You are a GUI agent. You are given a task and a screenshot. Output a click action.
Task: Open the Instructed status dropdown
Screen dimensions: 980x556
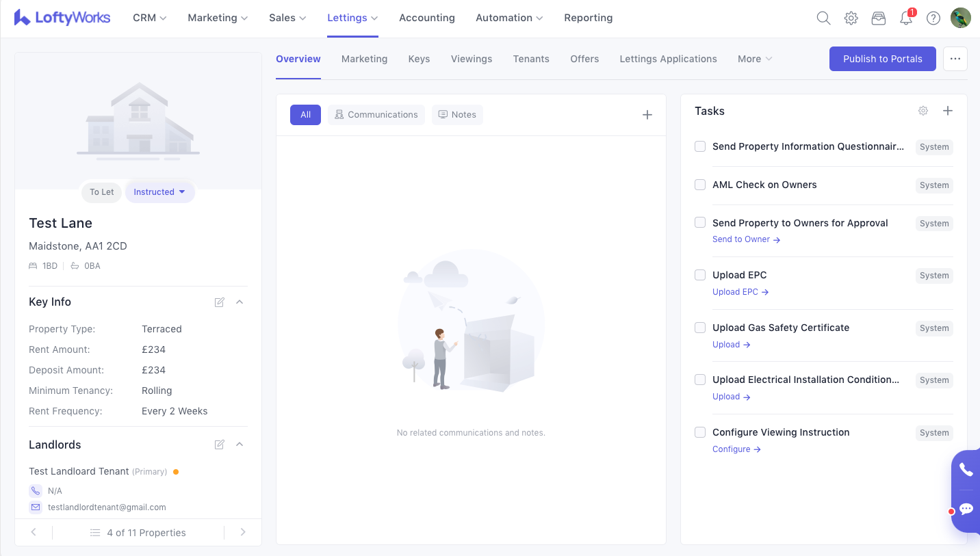(x=159, y=192)
